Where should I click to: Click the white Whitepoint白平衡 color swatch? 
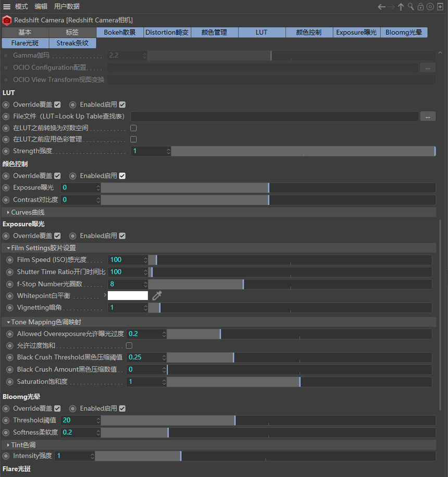point(128,296)
